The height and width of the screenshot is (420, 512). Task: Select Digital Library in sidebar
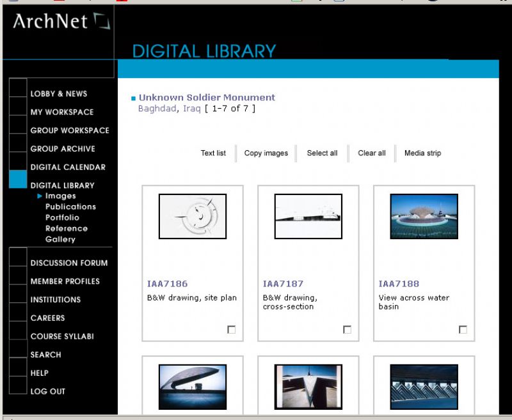click(x=62, y=185)
